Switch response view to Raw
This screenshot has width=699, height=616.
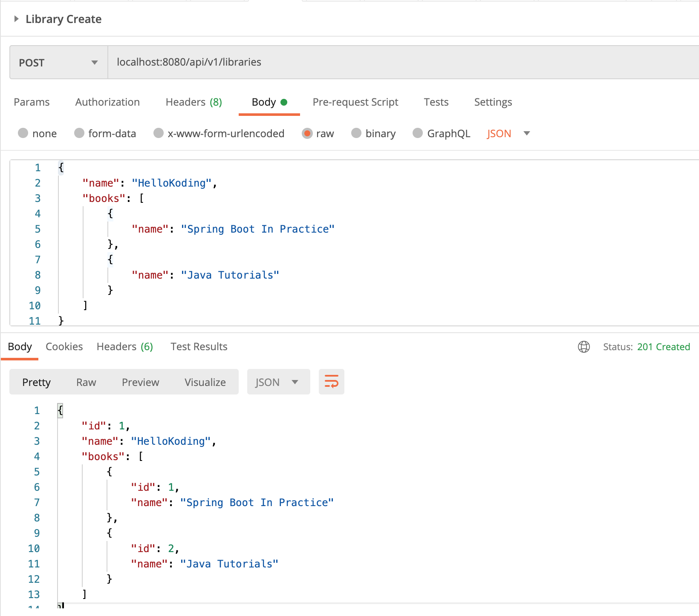point(86,382)
